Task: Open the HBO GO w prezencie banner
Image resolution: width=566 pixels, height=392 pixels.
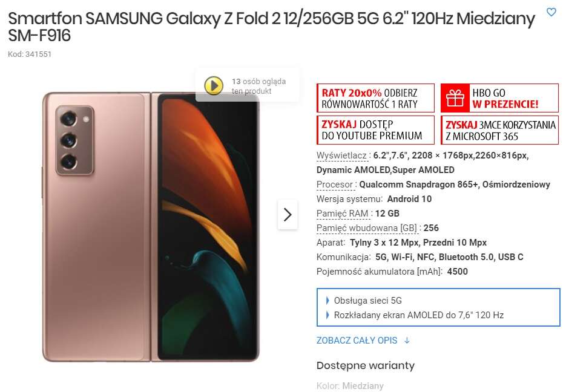Action: pos(499,98)
